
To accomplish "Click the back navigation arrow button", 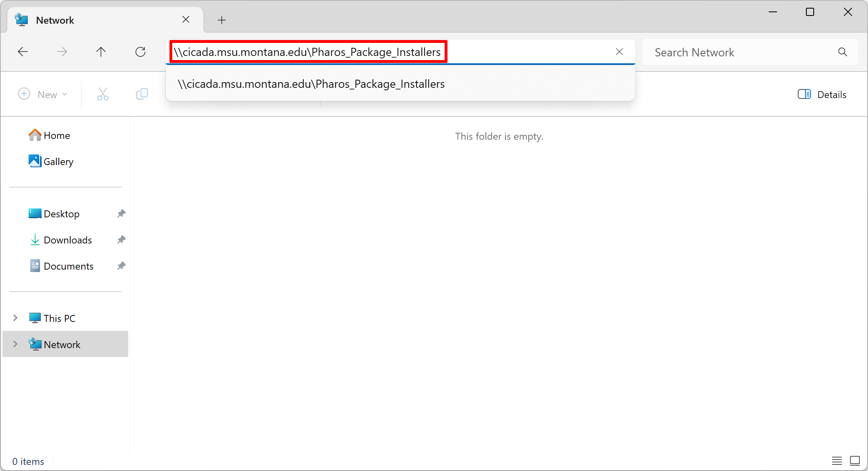I will pyautogui.click(x=22, y=52).
